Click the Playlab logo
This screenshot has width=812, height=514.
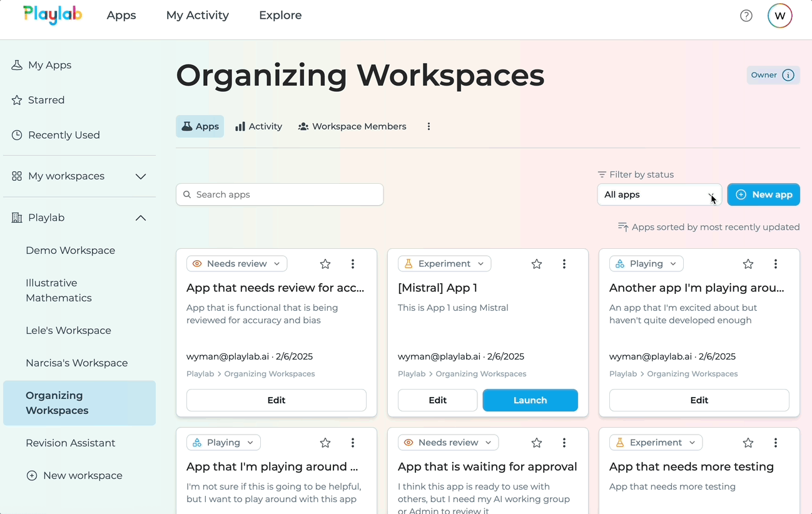52,15
